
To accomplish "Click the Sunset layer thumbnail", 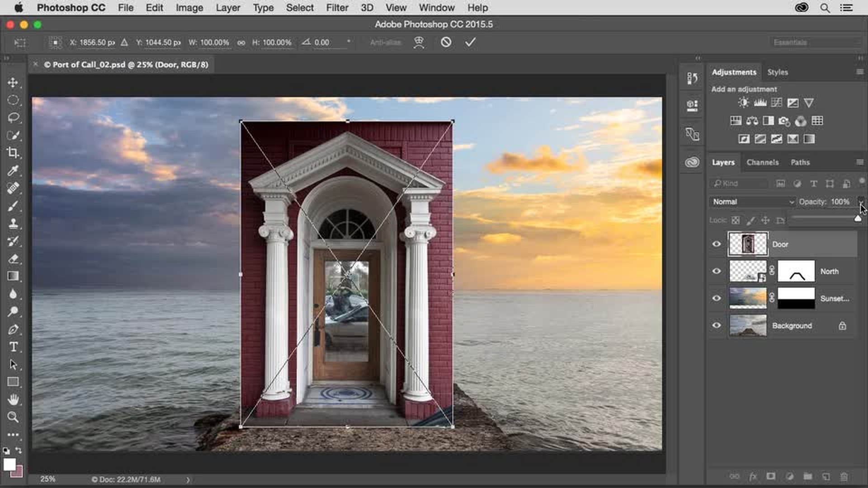I will click(x=747, y=298).
